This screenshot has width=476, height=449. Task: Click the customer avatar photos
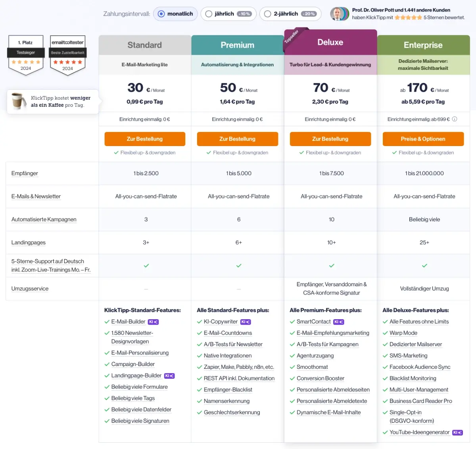[340, 14]
